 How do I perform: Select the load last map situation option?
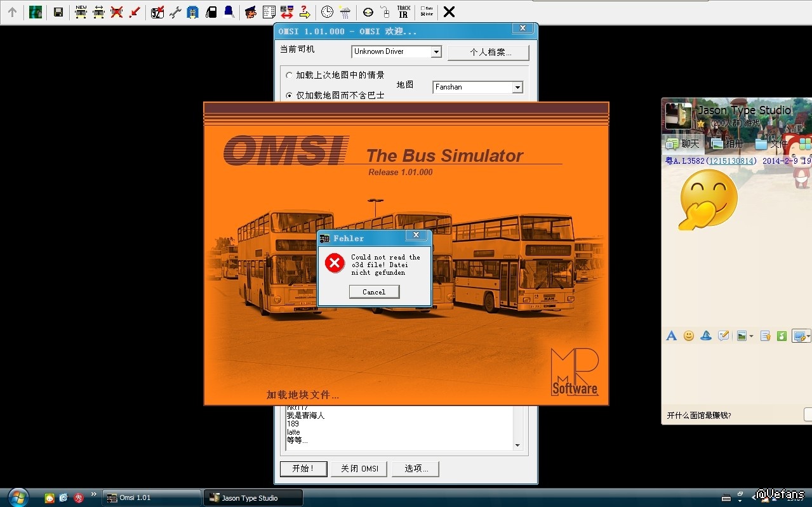coord(290,76)
